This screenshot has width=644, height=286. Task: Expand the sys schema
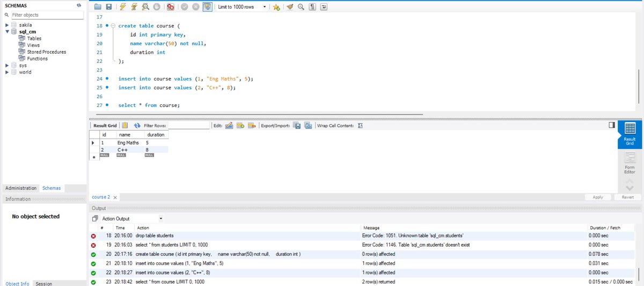pos(7,65)
